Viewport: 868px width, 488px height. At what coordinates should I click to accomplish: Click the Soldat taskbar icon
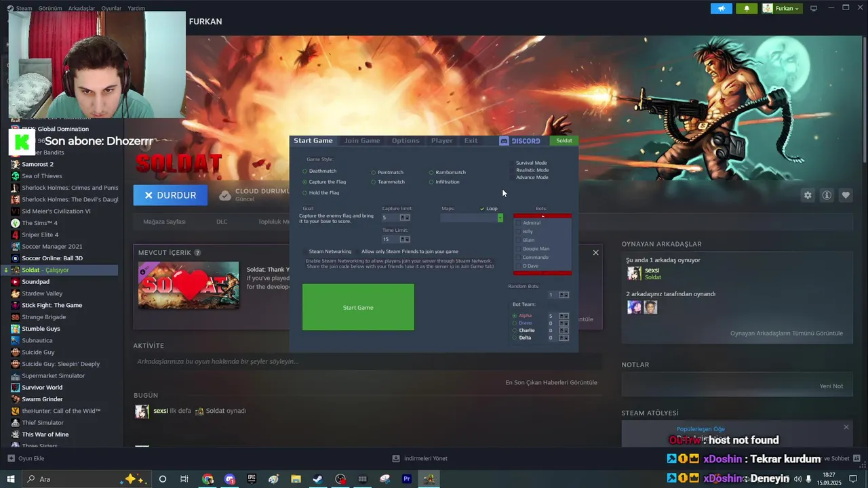coord(429,479)
